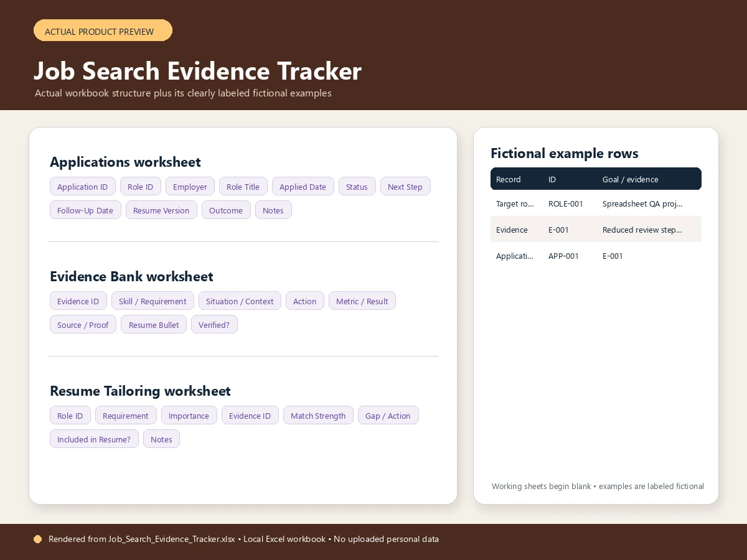Click the footer Rendered from Job_Search_Evidence_Tracker.xlsx text

point(142,539)
